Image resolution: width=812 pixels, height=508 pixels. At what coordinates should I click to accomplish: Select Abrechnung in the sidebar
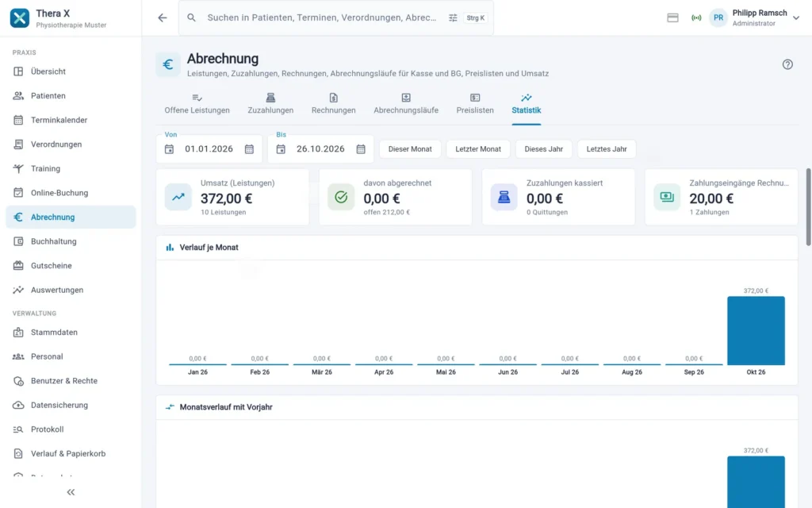tap(71, 217)
